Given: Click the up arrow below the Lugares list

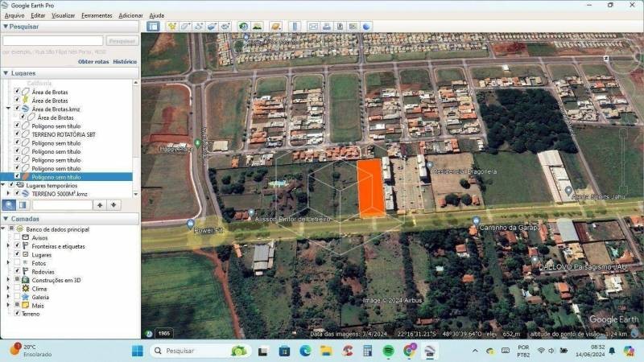Looking at the screenshot, I should point(100,205).
